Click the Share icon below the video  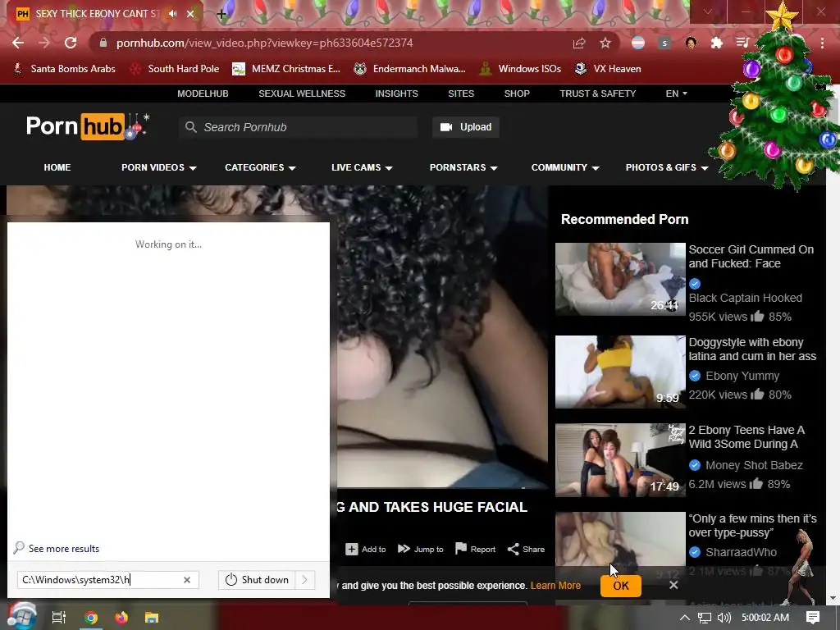tap(514, 549)
